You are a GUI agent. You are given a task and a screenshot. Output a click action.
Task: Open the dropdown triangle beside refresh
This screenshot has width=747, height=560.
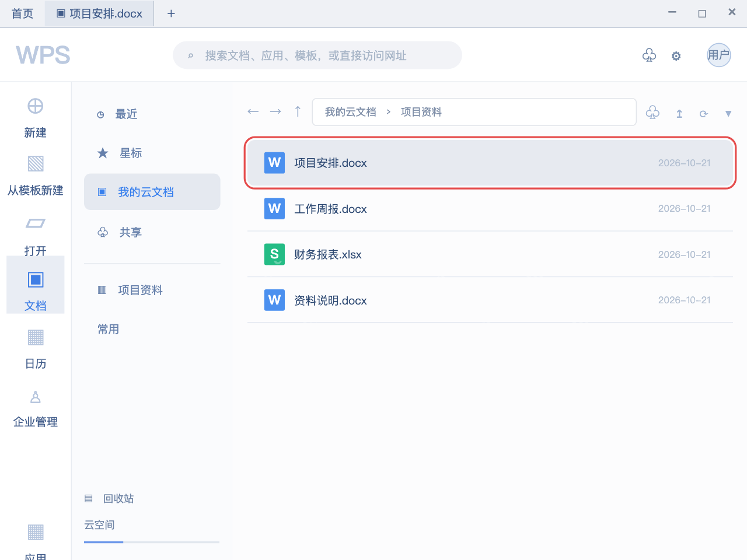(x=728, y=114)
